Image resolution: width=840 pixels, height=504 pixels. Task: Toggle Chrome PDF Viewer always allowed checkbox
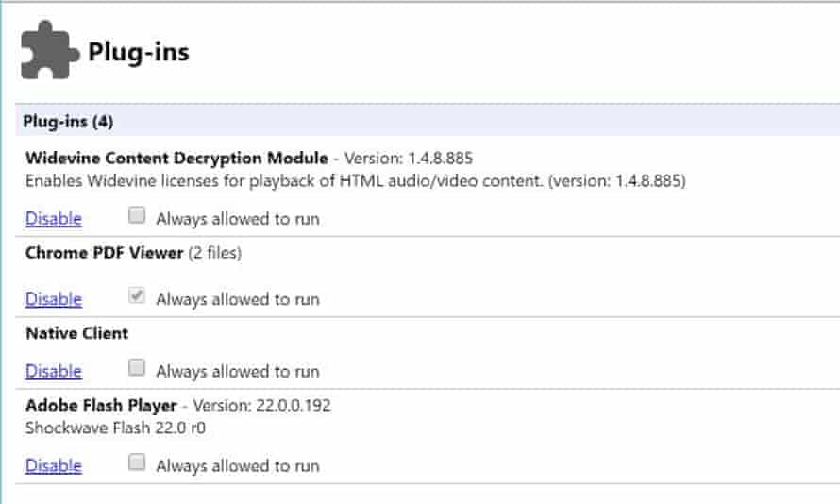(137, 295)
